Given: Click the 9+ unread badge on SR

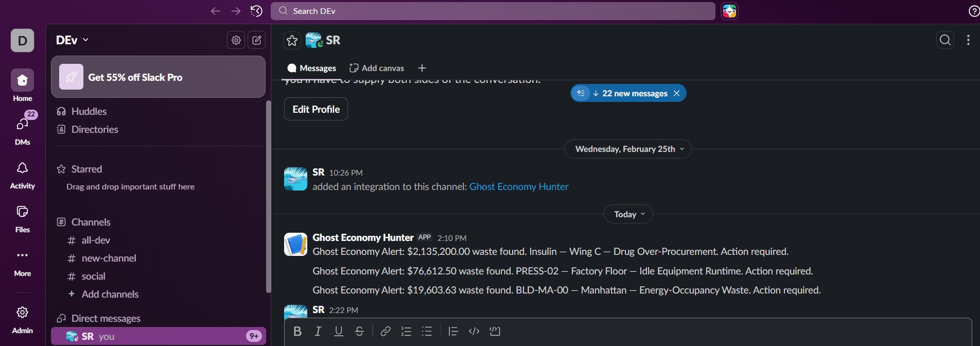Looking at the screenshot, I should pyautogui.click(x=254, y=336).
